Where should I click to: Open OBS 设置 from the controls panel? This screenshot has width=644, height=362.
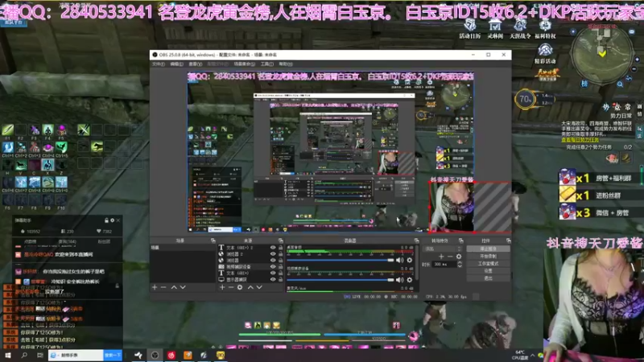coord(488,271)
